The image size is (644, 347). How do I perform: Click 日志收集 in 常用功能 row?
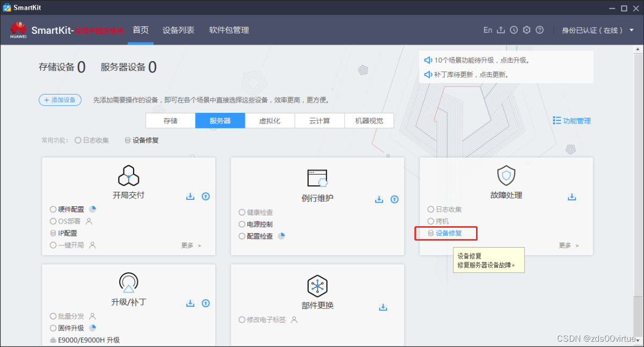[92, 140]
